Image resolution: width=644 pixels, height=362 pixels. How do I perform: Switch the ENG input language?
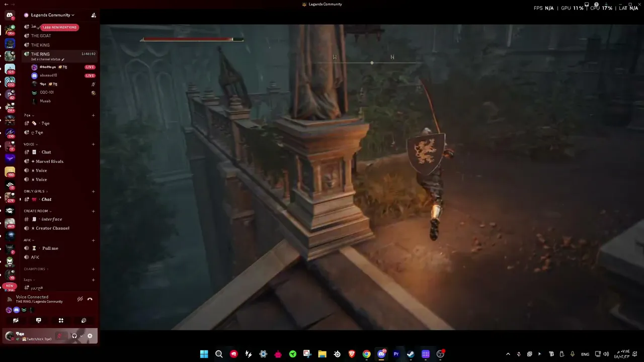point(585,354)
